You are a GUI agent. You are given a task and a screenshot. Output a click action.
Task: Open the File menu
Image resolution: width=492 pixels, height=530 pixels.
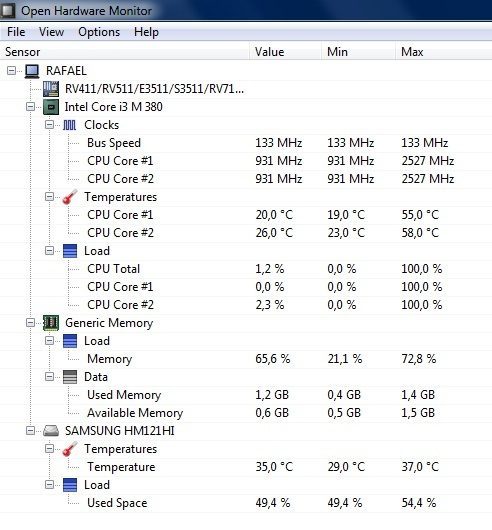point(16,32)
